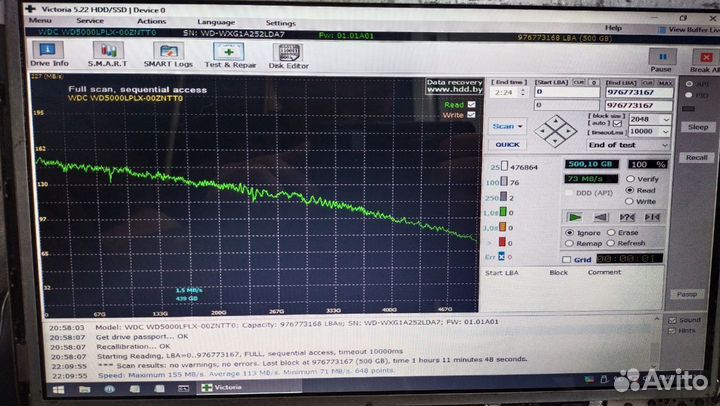The height and width of the screenshot is (406, 720).
Task: Select the Write test mode
Action: coord(627,201)
